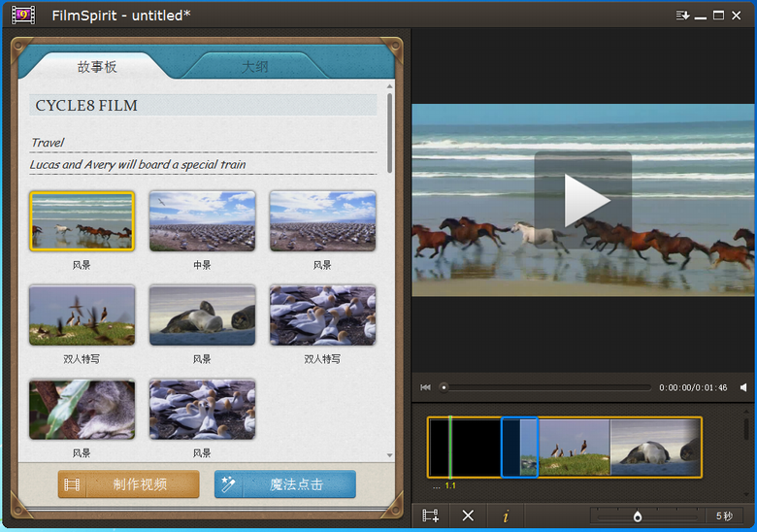Viewport: 757px width, 532px height.
Task: Select the running horses thumbnail
Action: pos(82,221)
